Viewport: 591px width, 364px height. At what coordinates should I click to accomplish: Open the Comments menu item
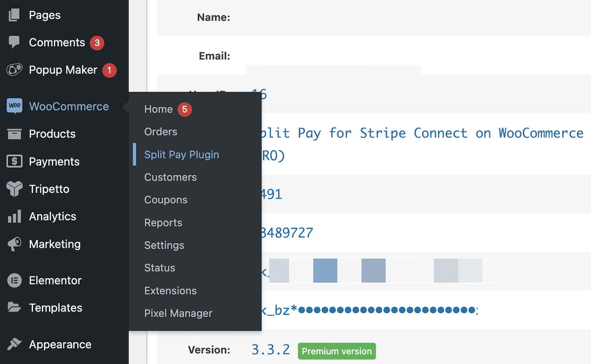57,43
